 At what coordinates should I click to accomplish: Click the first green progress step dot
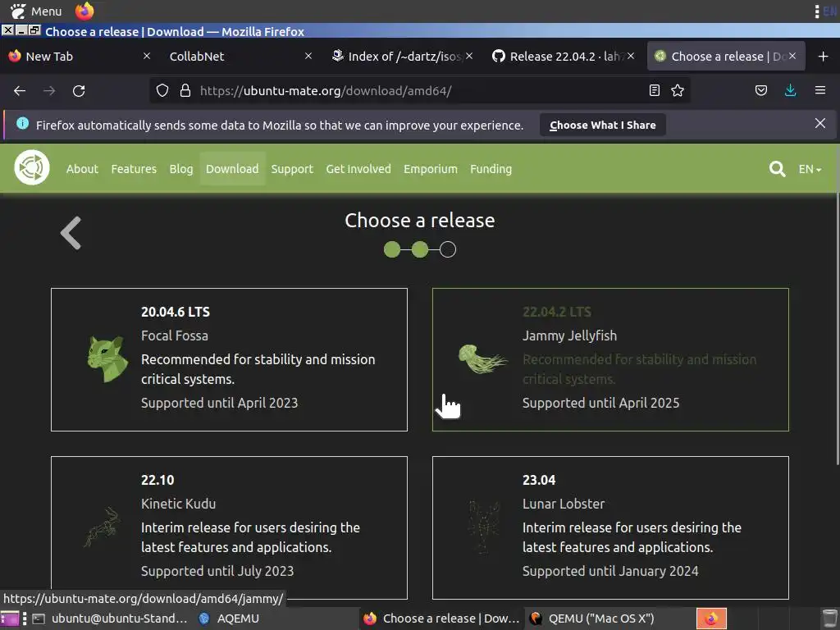pos(392,249)
